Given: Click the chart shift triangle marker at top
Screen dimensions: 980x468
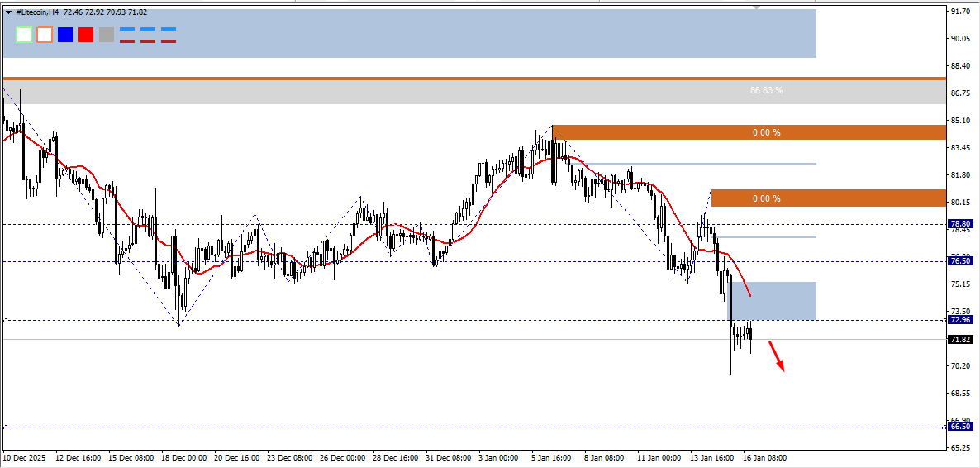Looking at the screenshot, I should pos(758,7).
